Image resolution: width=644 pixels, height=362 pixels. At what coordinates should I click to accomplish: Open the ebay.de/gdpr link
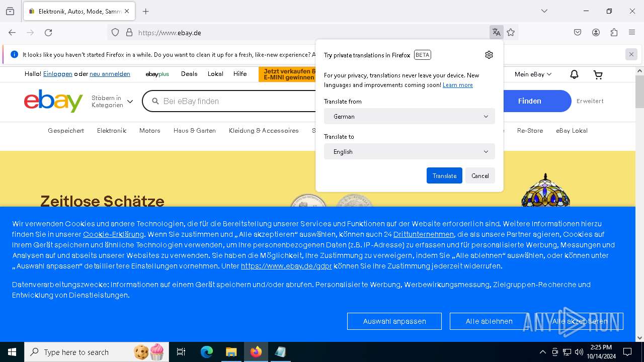coord(286,266)
